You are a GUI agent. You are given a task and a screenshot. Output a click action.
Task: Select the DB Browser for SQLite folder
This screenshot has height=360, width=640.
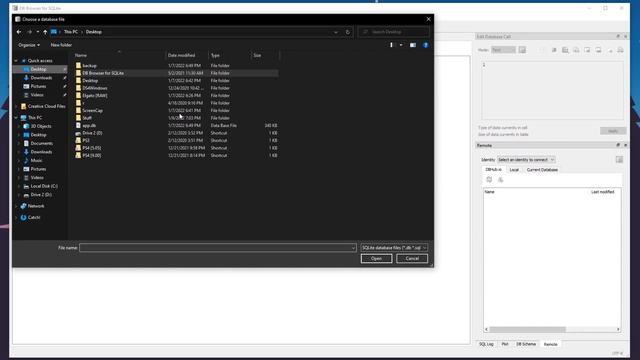[x=176, y=73]
